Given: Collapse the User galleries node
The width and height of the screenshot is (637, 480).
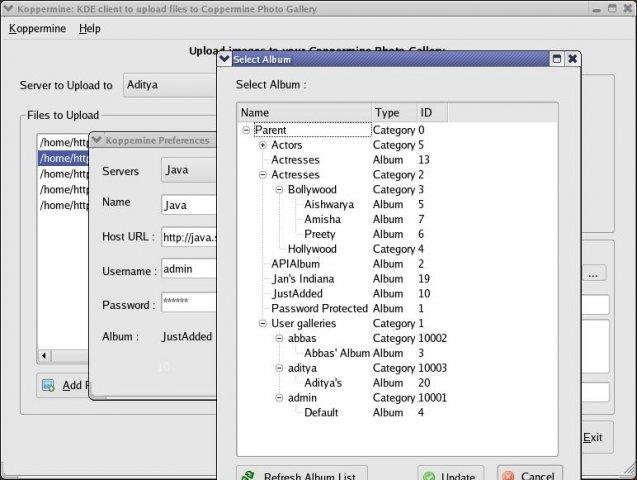Looking at the screenshot, I should [262, 324].
